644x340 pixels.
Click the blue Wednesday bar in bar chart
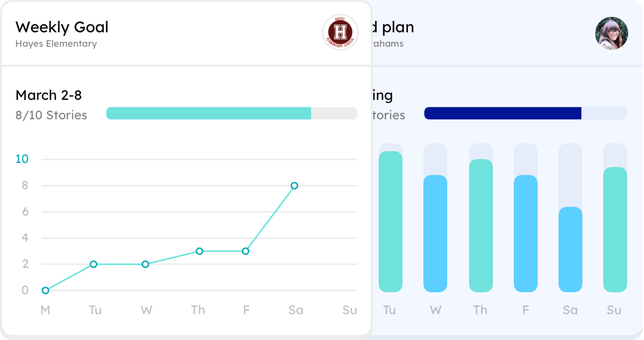click(435, 234)
